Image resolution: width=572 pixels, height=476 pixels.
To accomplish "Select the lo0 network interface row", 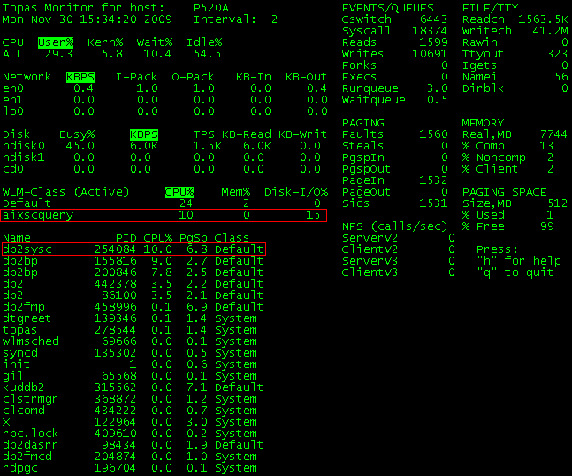I will point(165,111).
